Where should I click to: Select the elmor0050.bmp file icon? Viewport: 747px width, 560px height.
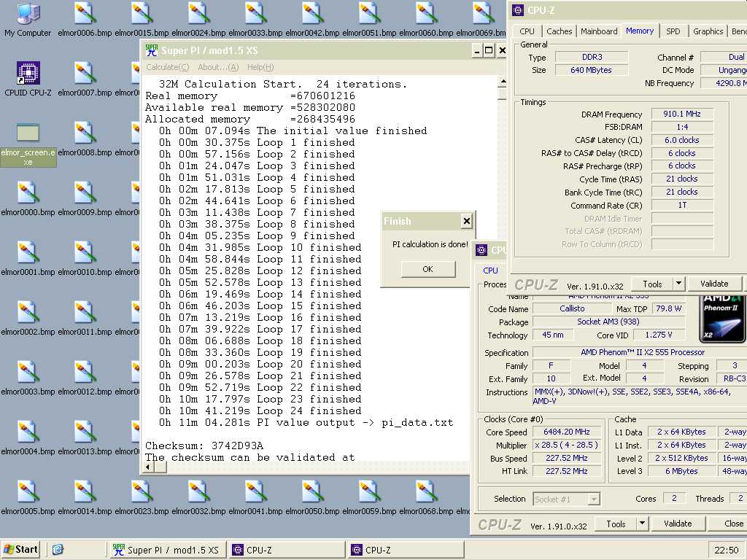[x=312, y=498]
